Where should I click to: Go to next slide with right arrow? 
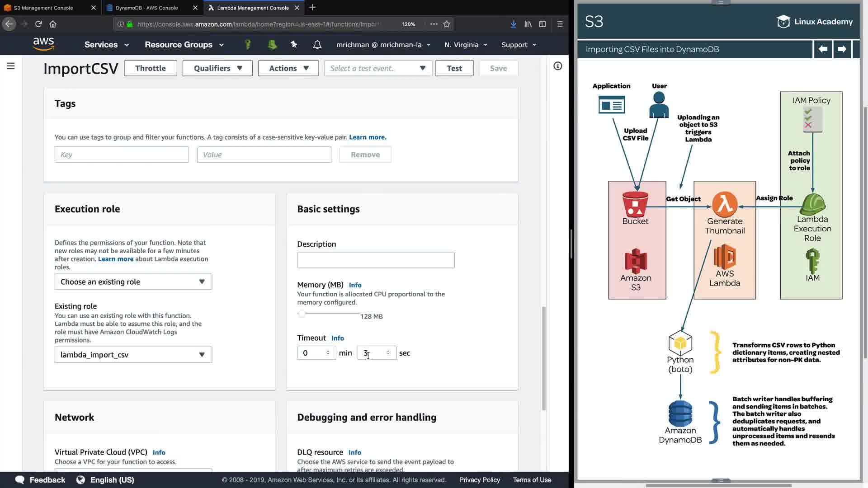click(842, 49)
